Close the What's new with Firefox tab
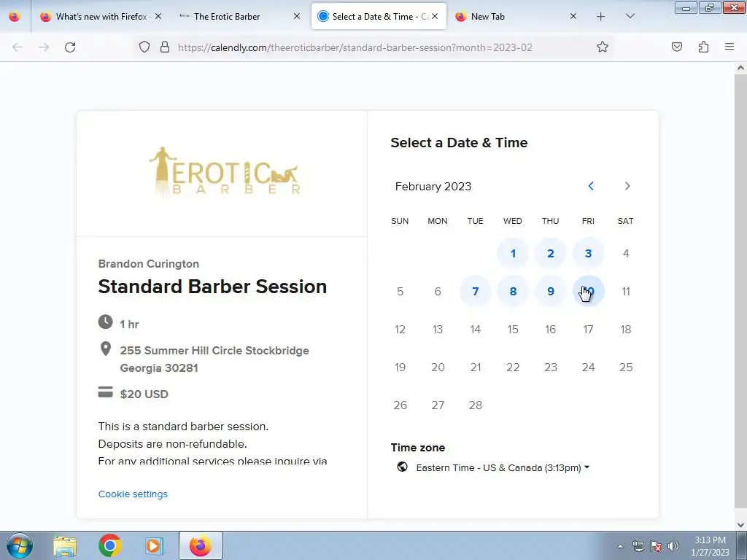 click(x=158, y=16)
